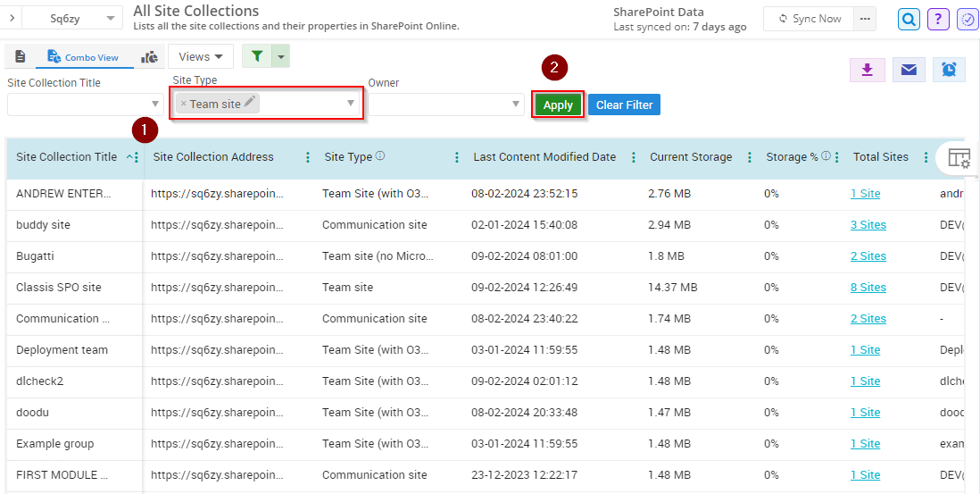Open the schedule alarm clock icon
This screenshot has width=980, height=494.
[949, 70]
